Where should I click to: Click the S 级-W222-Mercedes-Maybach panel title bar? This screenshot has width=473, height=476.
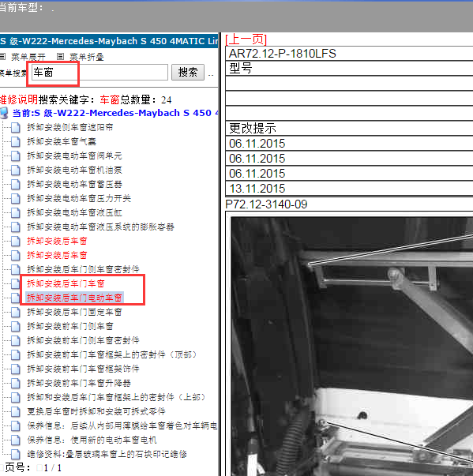[109, 41]
